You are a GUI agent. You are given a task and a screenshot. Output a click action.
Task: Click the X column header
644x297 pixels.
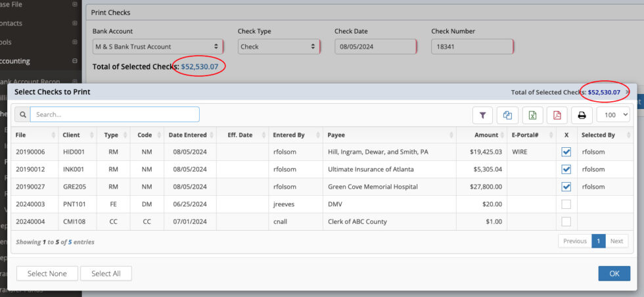click(566, 135)
